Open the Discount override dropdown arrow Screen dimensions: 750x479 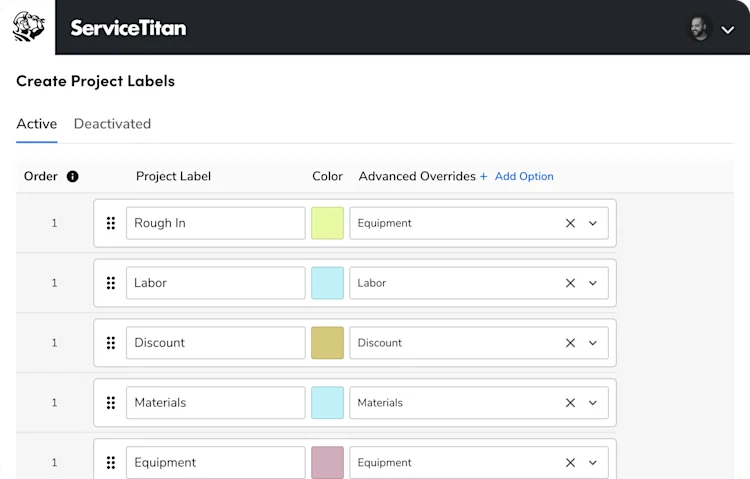tap(593, 343)
